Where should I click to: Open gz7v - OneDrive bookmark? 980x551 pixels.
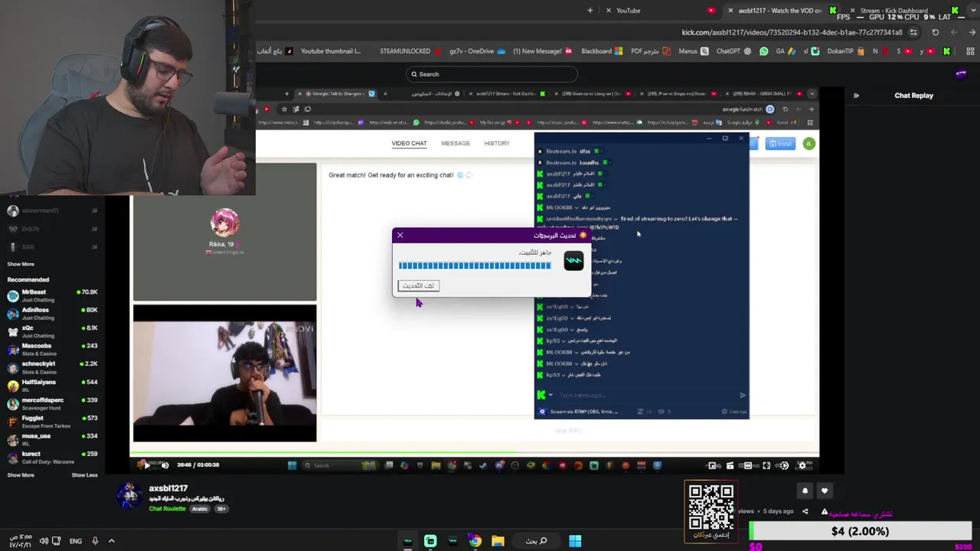476,51
